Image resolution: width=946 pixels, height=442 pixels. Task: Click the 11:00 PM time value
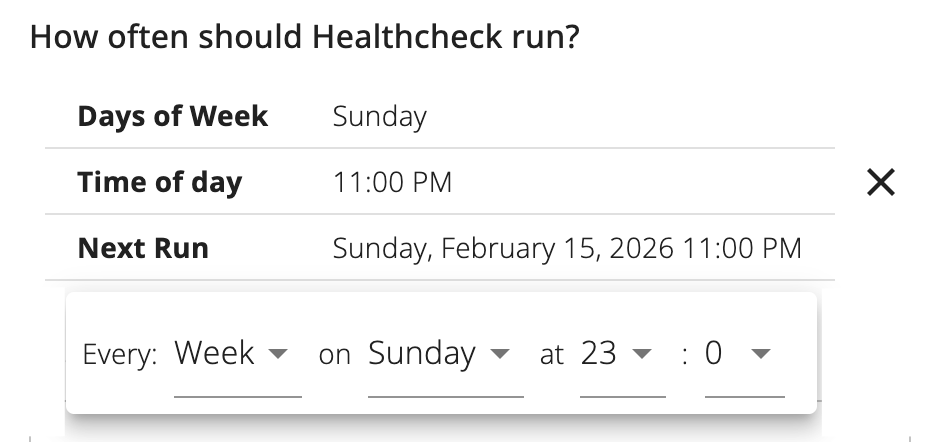[x=392, y=182]
